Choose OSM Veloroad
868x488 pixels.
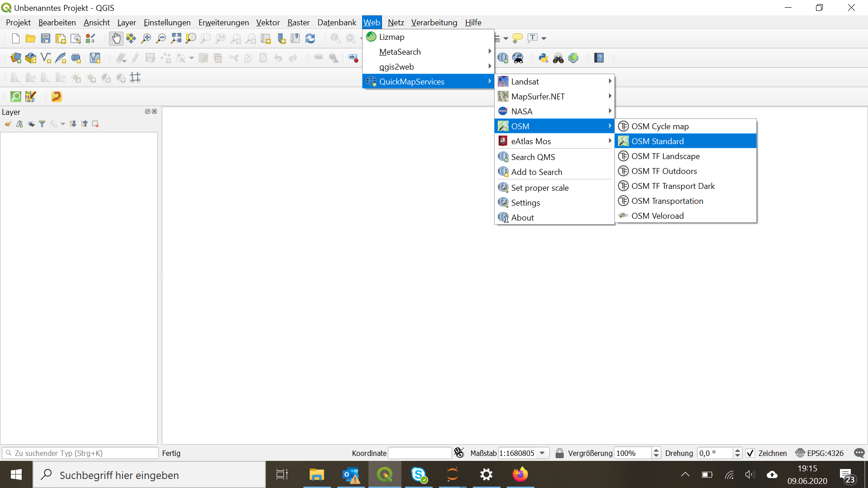[686, 216]
